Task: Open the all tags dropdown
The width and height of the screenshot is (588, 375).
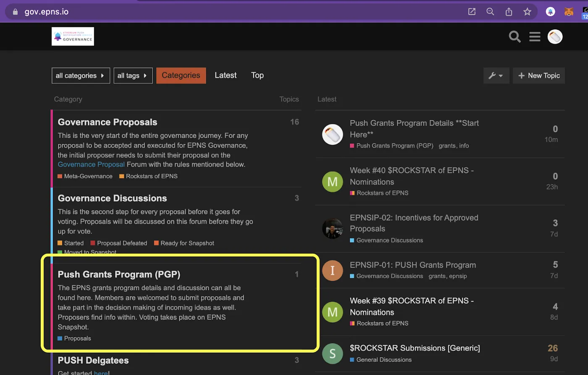Action: pos(133,76)
